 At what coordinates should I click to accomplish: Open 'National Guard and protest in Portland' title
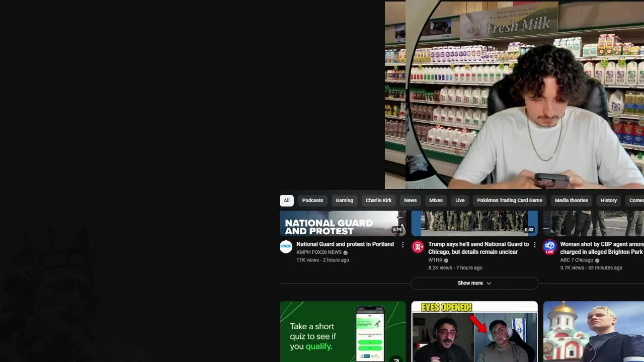(x=345, y=244)
